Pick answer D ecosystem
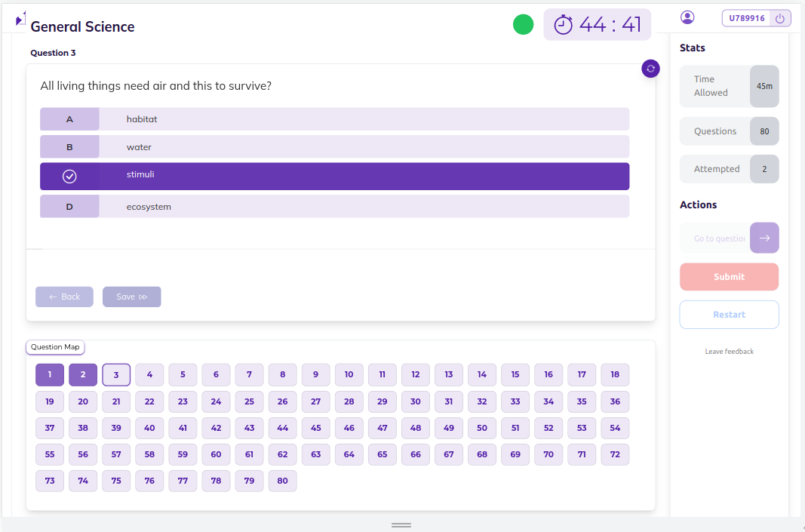This screenshot has width=805, height=532. (x=334, y=207)
